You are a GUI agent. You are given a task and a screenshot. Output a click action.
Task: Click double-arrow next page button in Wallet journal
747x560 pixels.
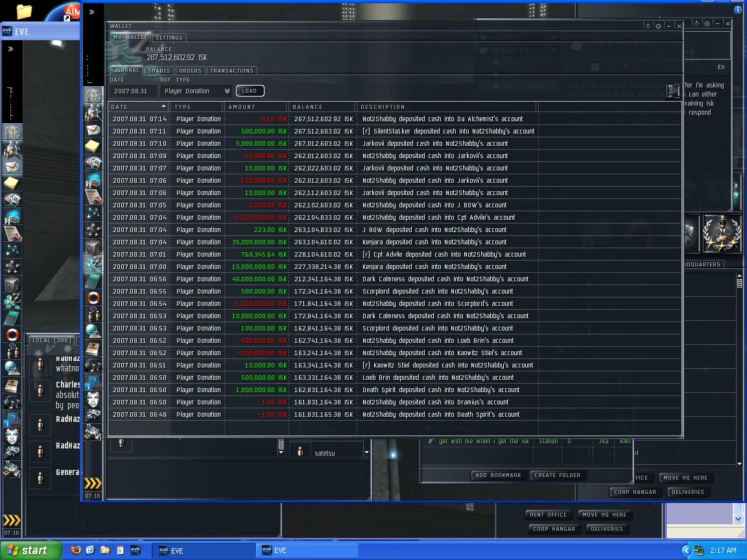coord(672,91)
